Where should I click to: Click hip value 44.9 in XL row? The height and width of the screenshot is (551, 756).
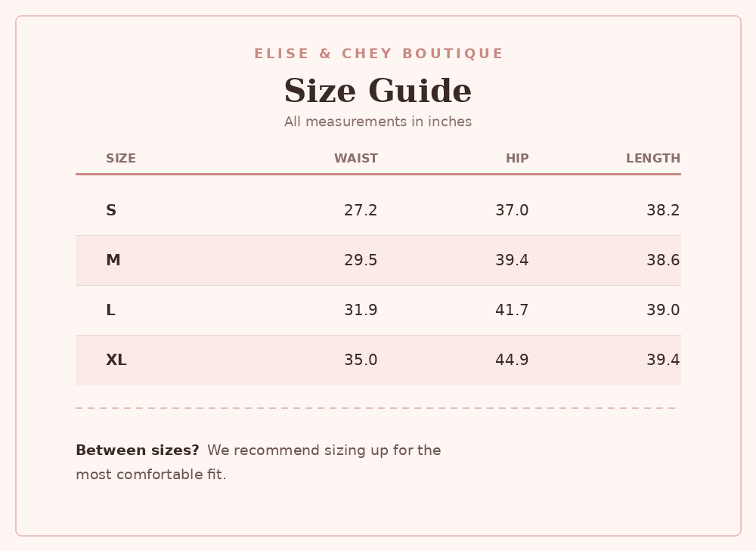(x=512, y=360)
